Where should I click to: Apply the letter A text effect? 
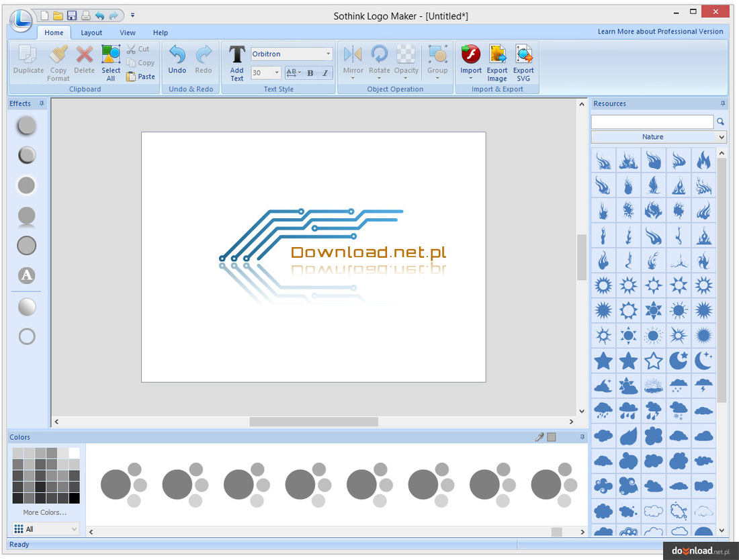click(x=27, y=275)
